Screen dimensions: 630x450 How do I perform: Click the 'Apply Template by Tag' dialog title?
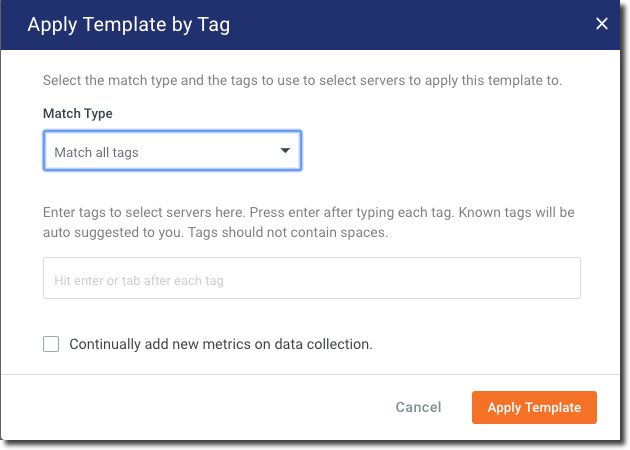pos(128,24)
